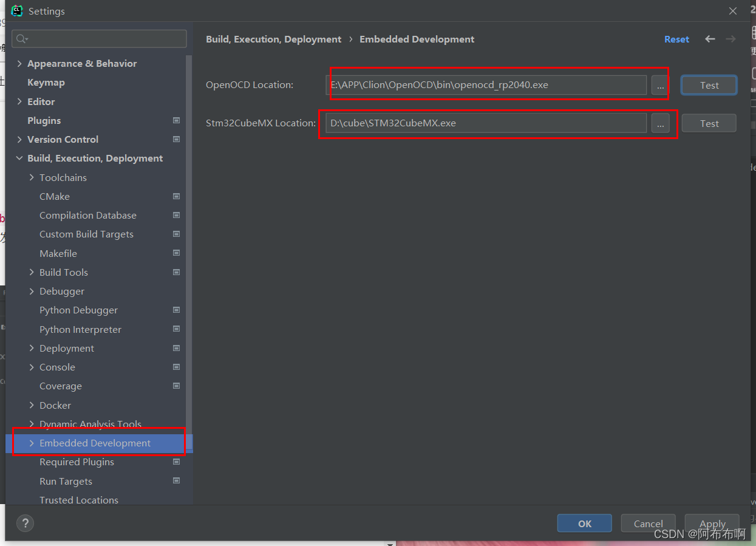Expand the Debugger node

click(32, 291)
